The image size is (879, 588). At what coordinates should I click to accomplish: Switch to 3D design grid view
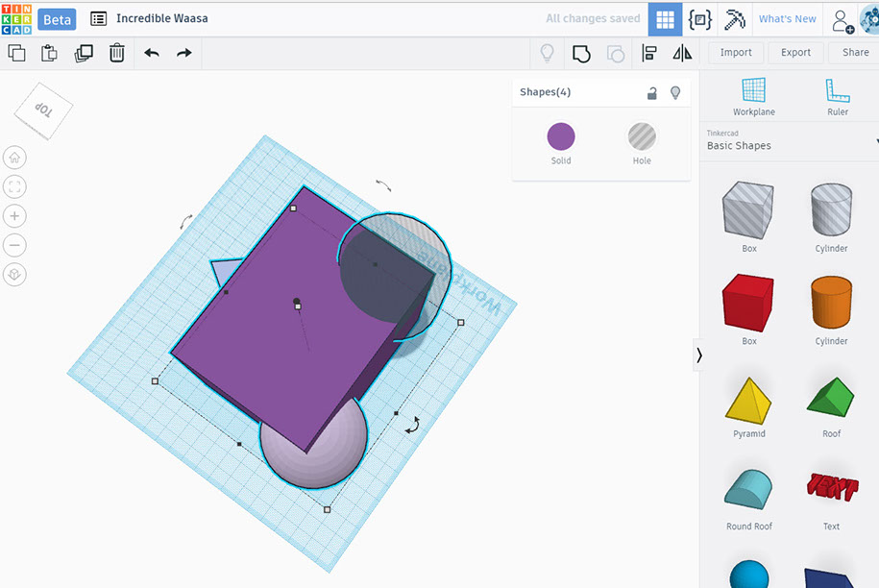pyautogui.click(x=666, y=19)
